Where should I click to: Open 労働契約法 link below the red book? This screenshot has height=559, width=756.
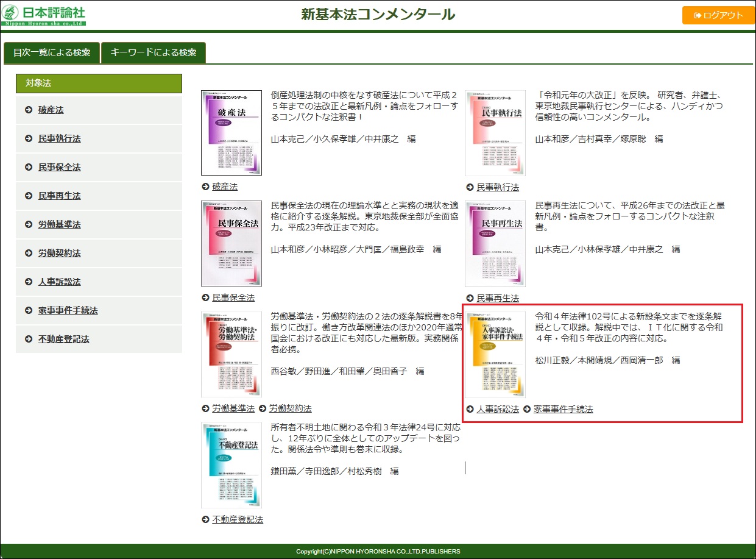tap(290, 408)
